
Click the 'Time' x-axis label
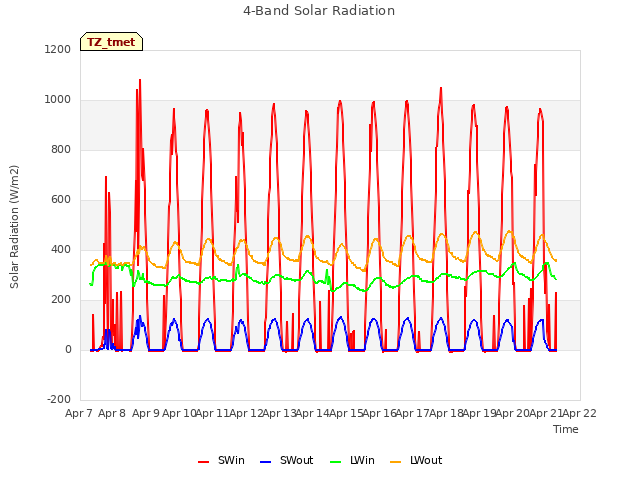566,429
